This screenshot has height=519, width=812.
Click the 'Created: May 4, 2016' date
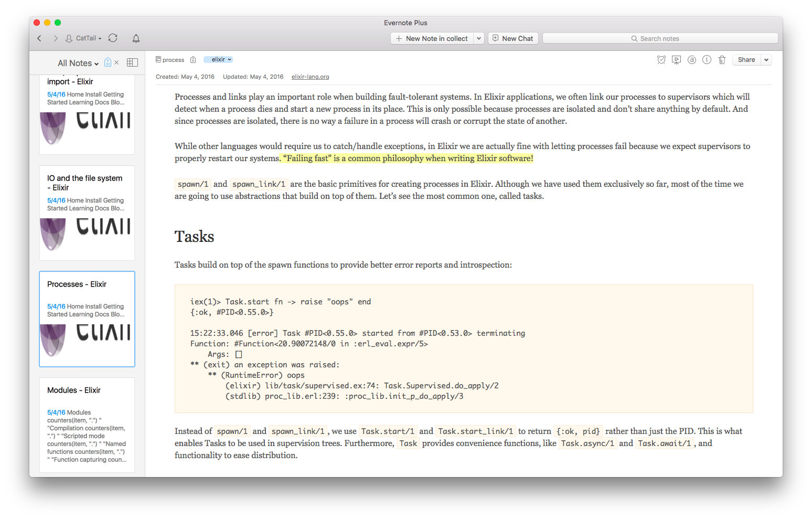point(185,77)
